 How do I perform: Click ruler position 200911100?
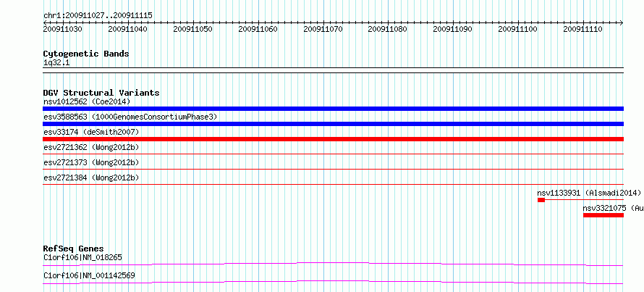(517, 29)
